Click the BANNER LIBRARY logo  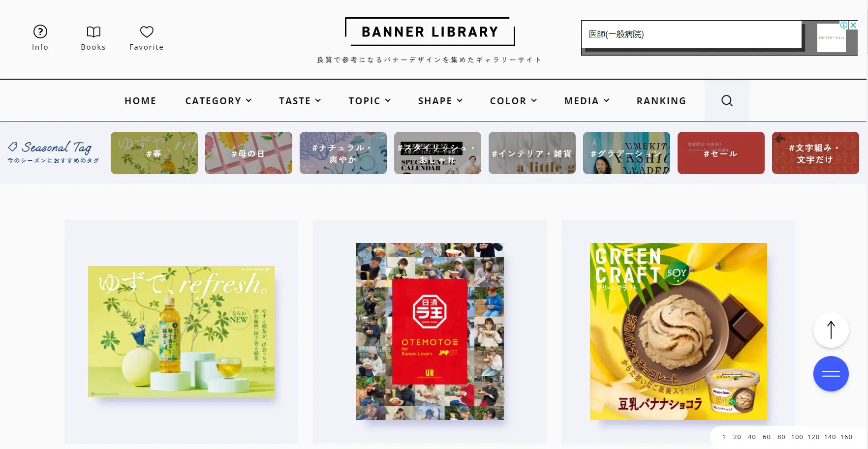(x=430, y=32)
